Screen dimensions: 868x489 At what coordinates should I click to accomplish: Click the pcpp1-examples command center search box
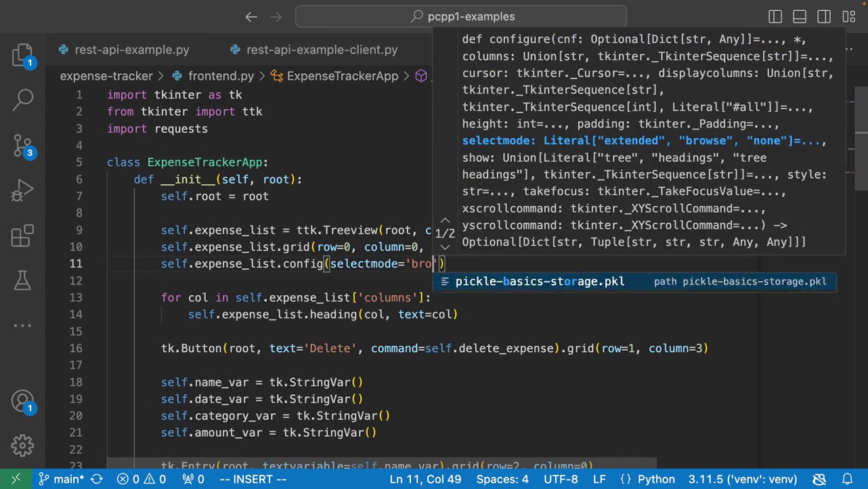[461, 16]
